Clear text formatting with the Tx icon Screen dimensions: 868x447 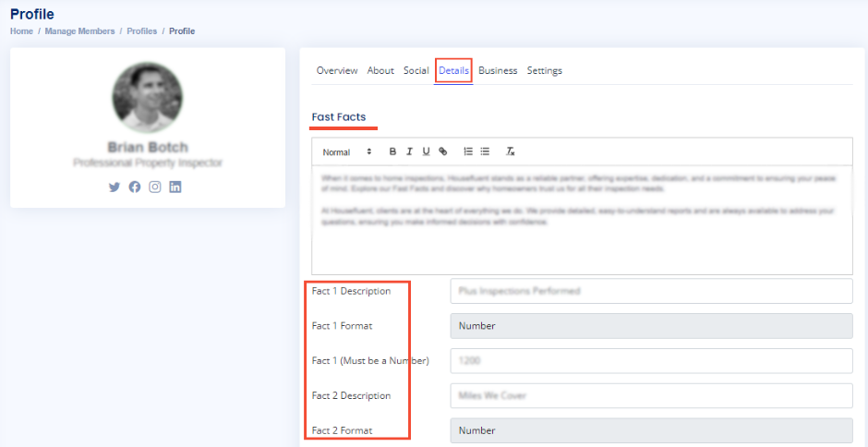click(510, 151)
